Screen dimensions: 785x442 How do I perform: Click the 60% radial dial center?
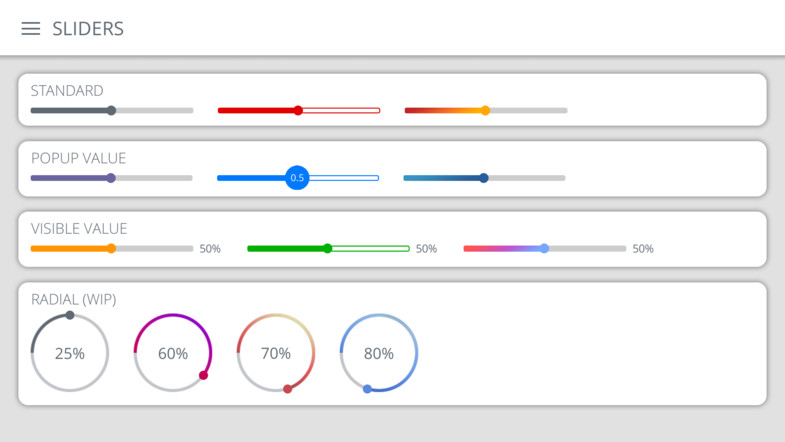click(x=173, y=353)
